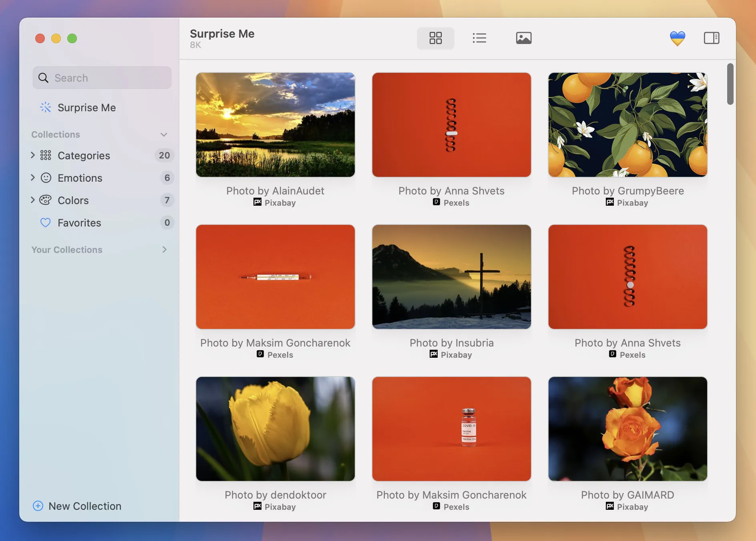
Task: Open the mountain cross photo by Insubria
Action: (452, 277)
